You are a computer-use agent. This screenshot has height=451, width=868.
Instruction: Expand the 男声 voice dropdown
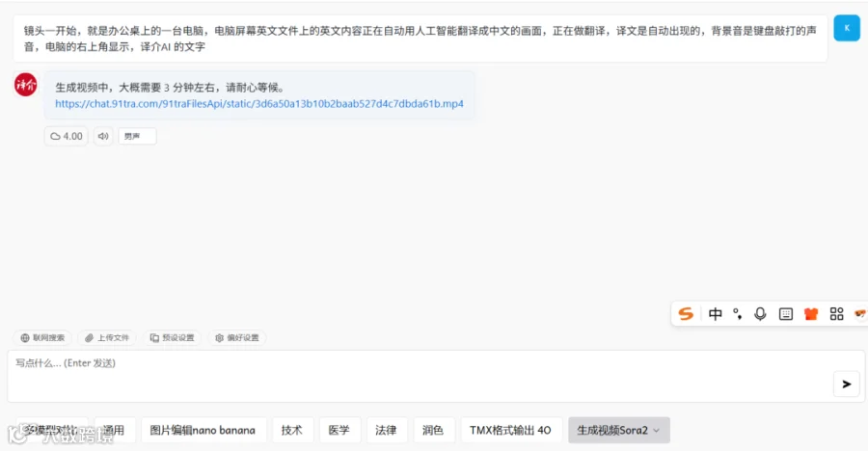click(x=137, y=136)
